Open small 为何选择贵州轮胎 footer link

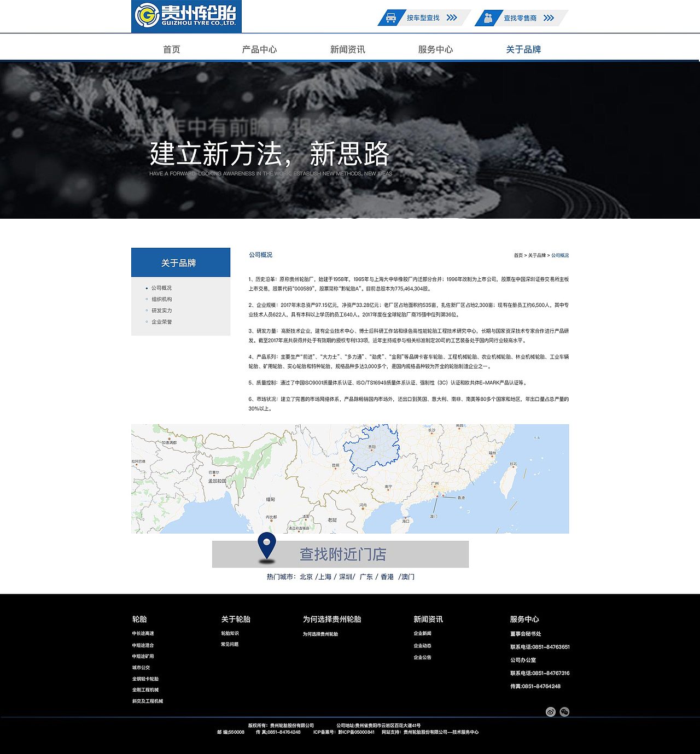click(x=320, y=634)
